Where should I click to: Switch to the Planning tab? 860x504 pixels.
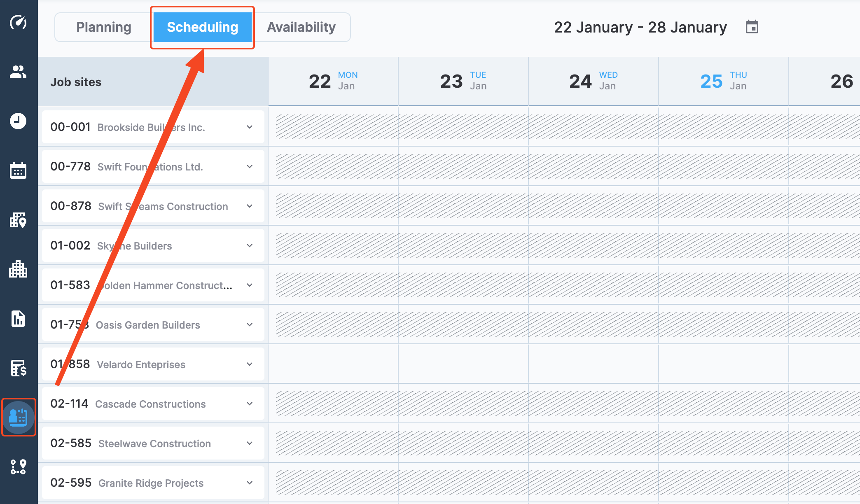[x=104, y=27]
